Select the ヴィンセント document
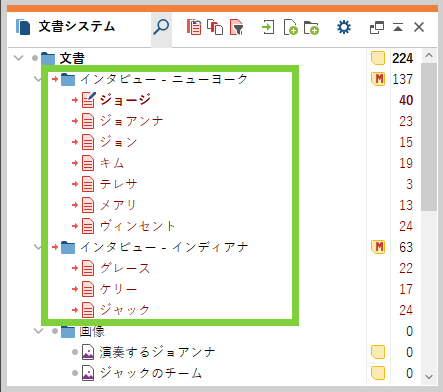Image resolution: width=443 pixels, height=392 pixels. pyautogui.click(x=137, y=226)
